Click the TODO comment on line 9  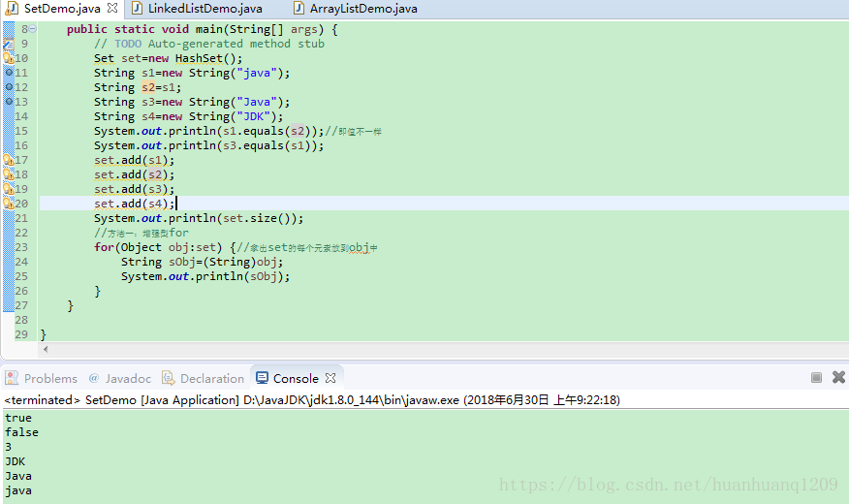click(x=209, y=44)
